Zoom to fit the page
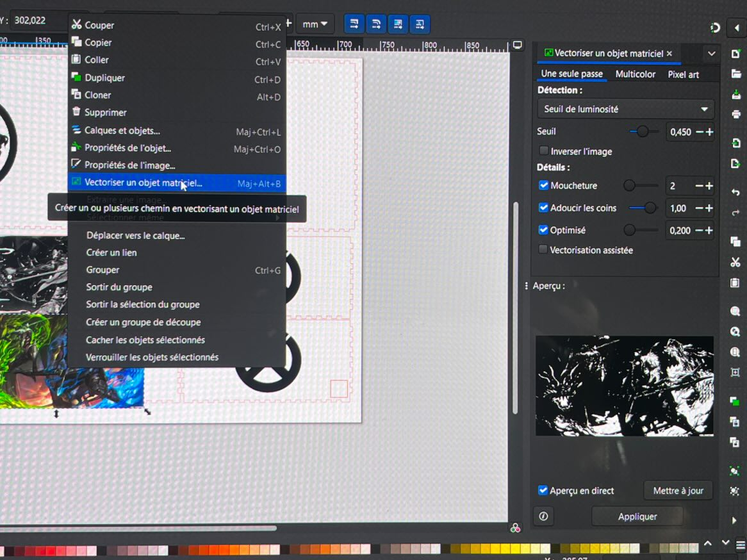This screenshot has height=560, width=747. [x=735, y=352]
